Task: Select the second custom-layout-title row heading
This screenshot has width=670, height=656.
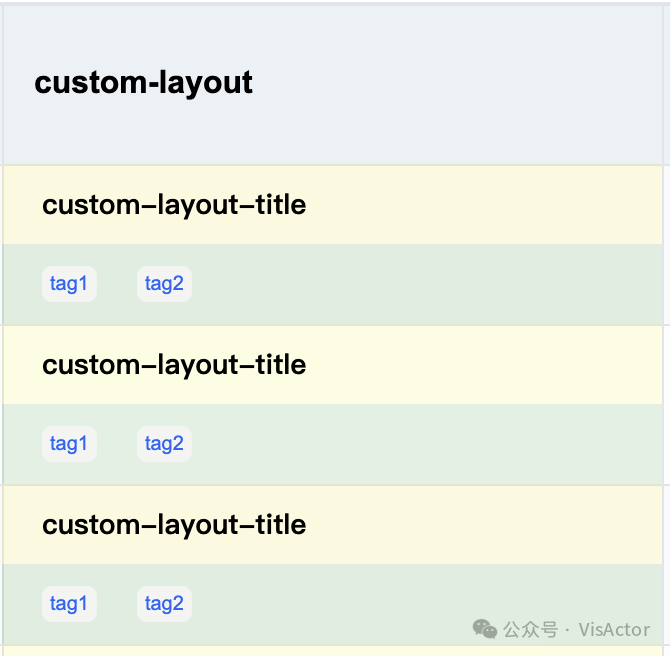Action: coord(174,365)
